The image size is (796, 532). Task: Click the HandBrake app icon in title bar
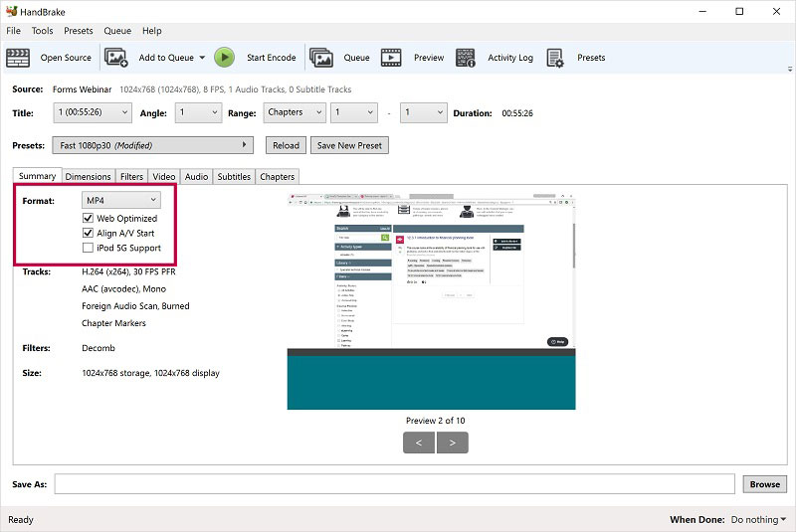pyautogui.click(x=13, y=12)
